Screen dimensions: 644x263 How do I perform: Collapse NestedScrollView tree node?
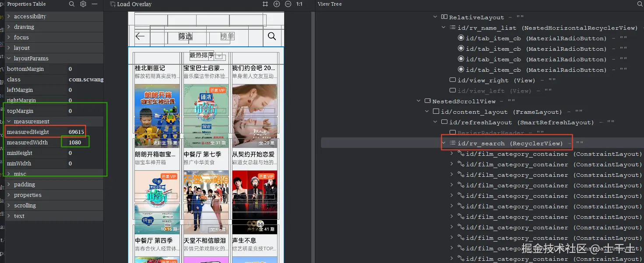coord(419,101)
